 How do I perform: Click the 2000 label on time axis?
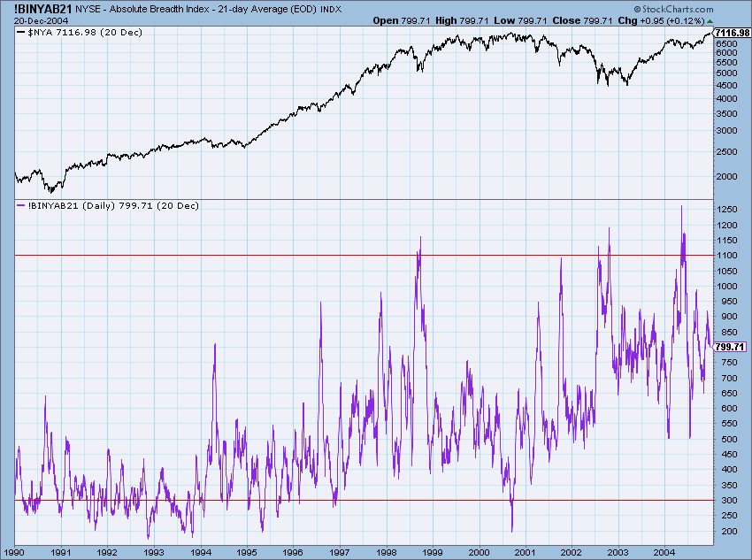480,552
